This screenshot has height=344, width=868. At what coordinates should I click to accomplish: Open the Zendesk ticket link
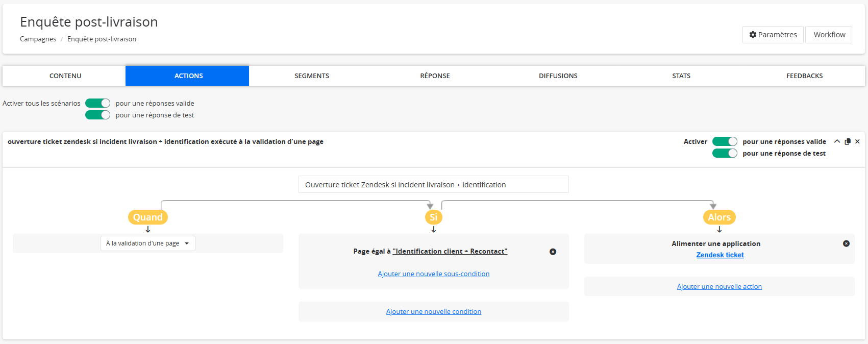pyautogui.click(x=720, y=255)
